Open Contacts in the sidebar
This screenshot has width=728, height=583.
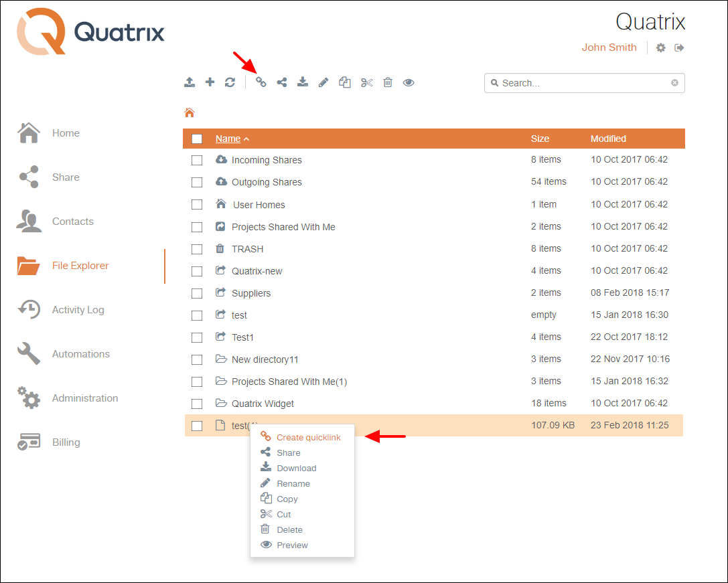(x=55, y=222)
